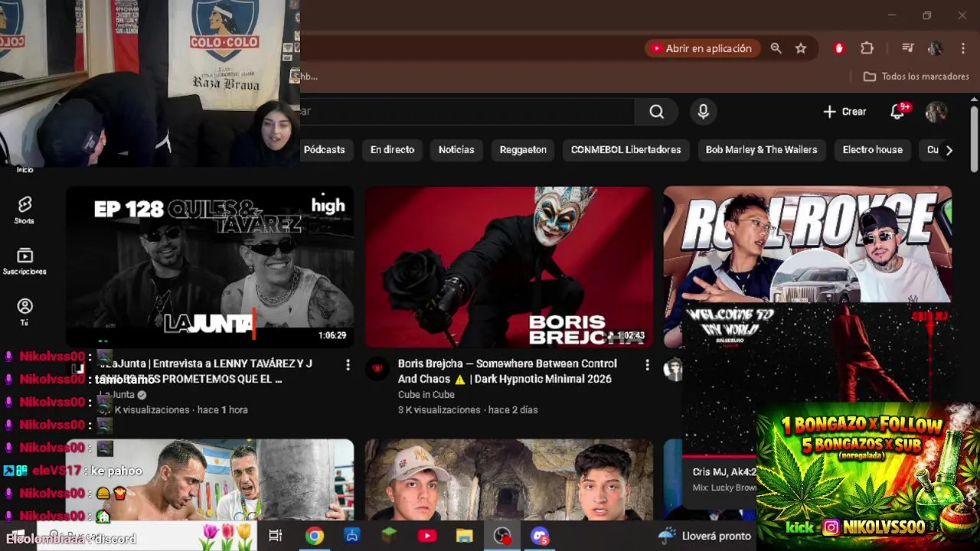
Task: Click the Crear button
Action: (844, 112)
